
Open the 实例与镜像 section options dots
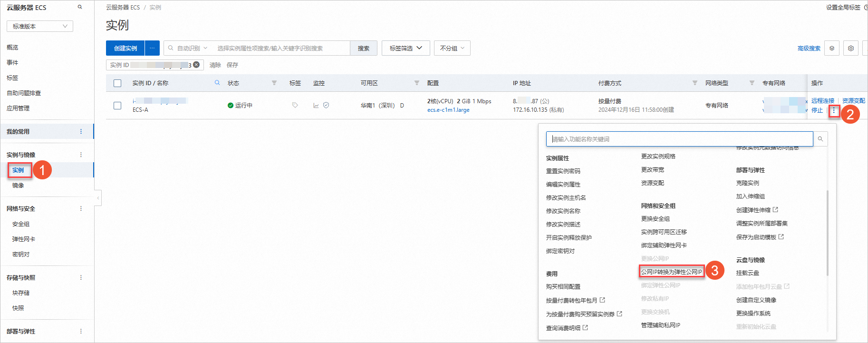81,155
